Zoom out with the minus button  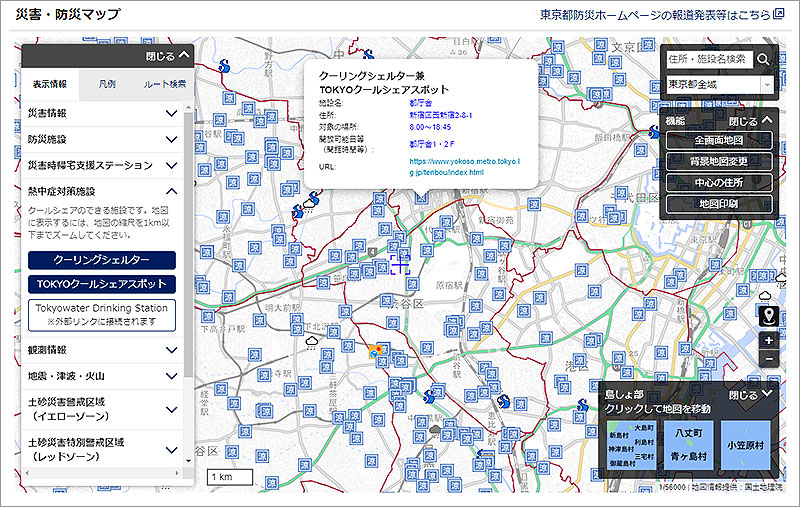click(768, 358)
